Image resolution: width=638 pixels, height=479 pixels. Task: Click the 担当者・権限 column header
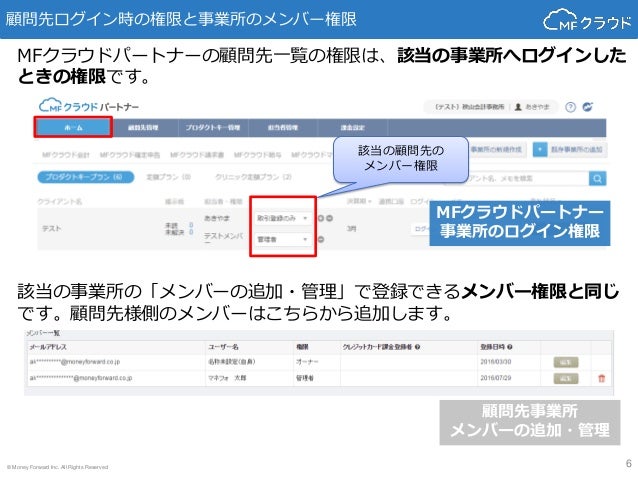223,201
